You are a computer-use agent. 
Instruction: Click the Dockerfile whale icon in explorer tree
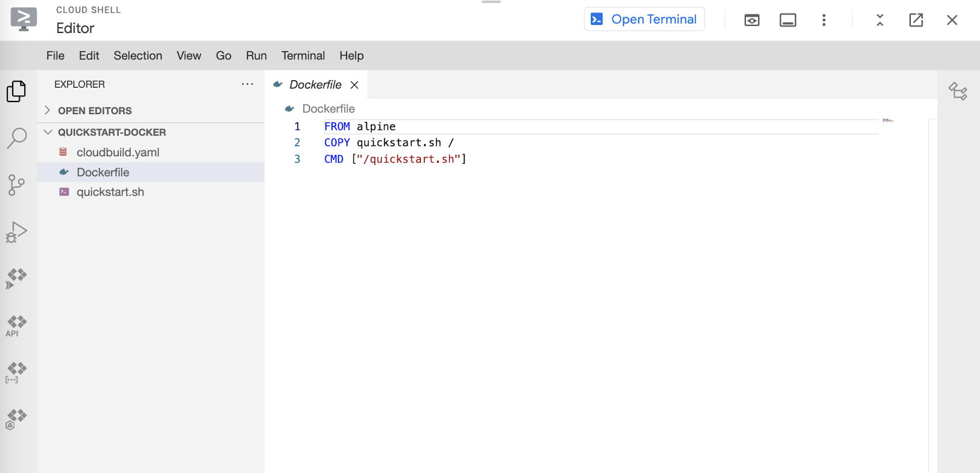pyautogui.click(x=64, y=172)
